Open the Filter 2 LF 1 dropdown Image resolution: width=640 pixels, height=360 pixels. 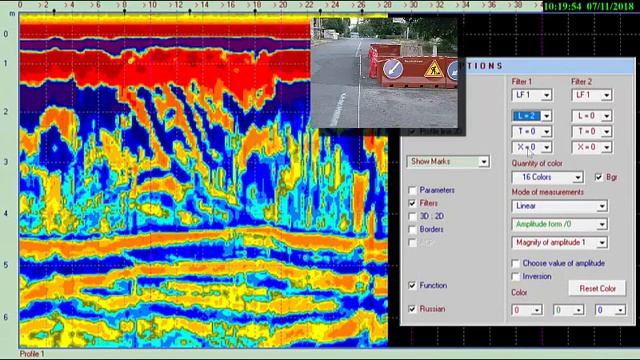point(592,95)
